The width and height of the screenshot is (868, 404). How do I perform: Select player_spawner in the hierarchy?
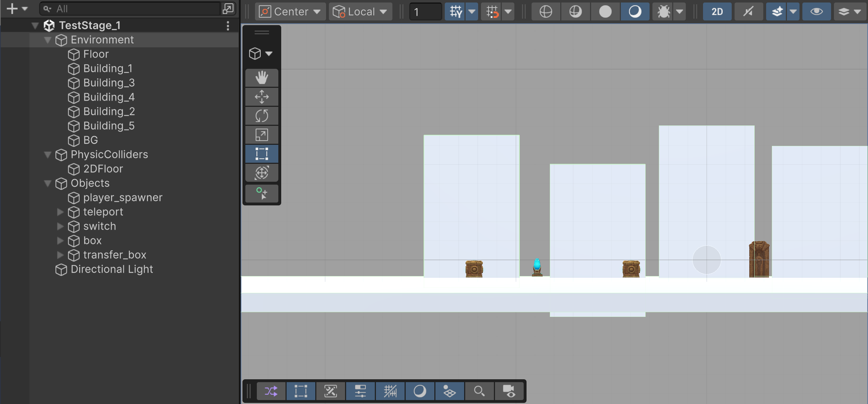(x=120, y=198)
